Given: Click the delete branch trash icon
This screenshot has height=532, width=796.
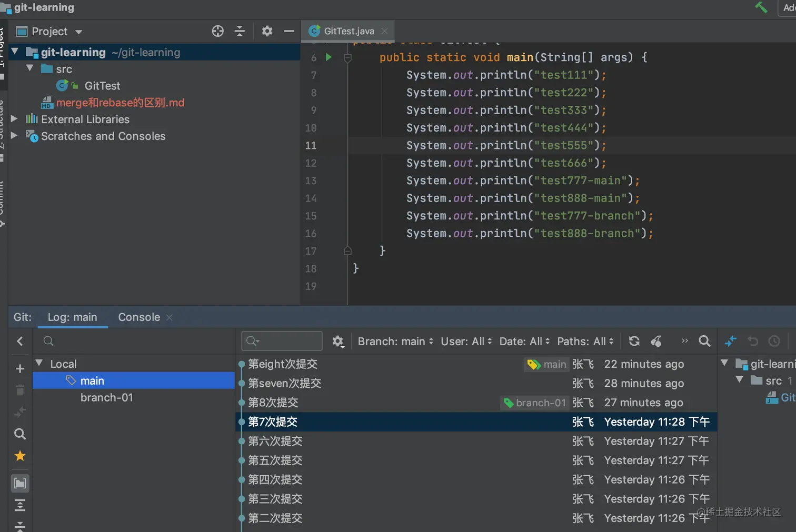Looking at the screenshot, I should tap(20, 390).
